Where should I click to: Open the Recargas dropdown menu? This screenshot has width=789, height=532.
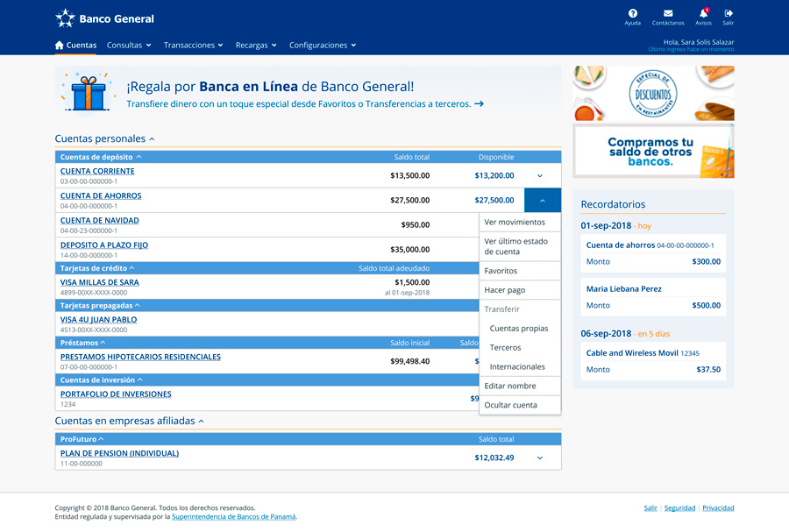tap(256, 46)
